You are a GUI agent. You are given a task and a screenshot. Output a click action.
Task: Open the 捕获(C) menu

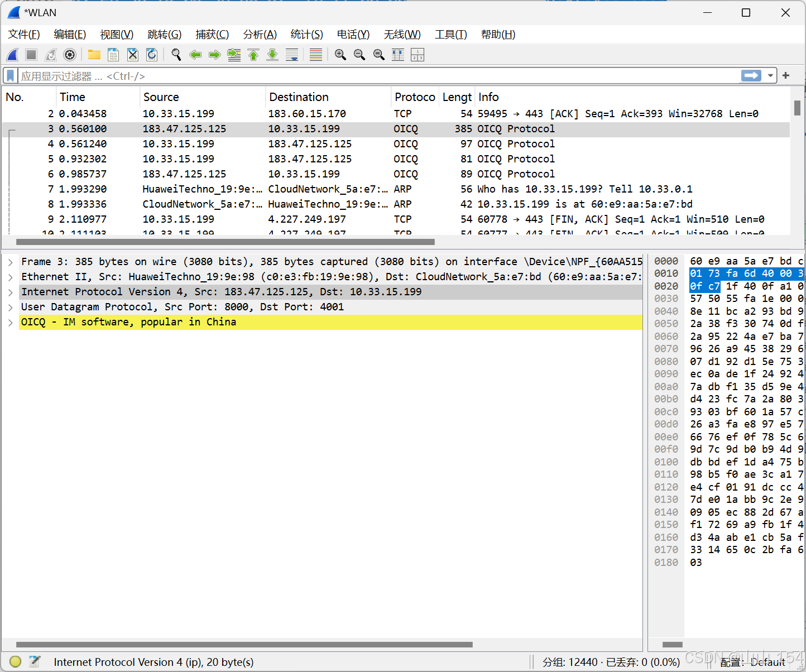pos(212,35)
